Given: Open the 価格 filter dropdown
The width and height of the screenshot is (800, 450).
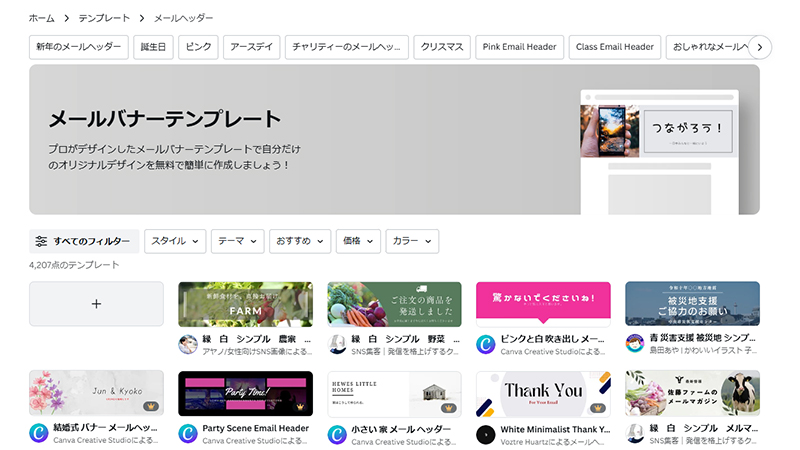Looking at the screenshot, I should pos(358,241).
